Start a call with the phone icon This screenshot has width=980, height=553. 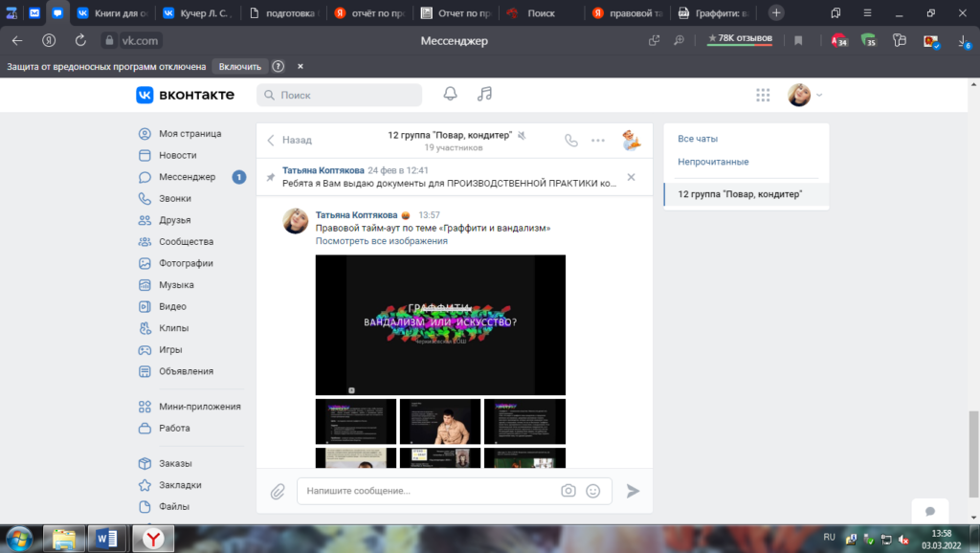coord(571,140)
